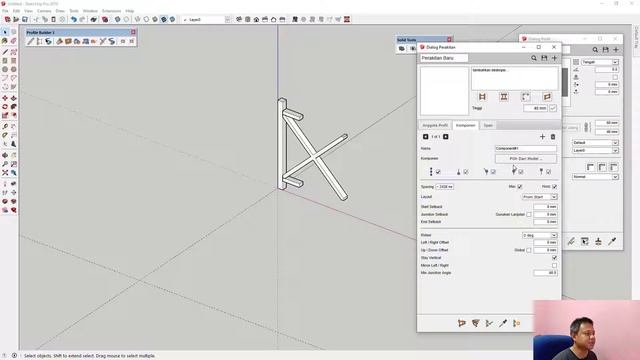Enable the Gunakan Lanjutan checkbox

(529, 214)
